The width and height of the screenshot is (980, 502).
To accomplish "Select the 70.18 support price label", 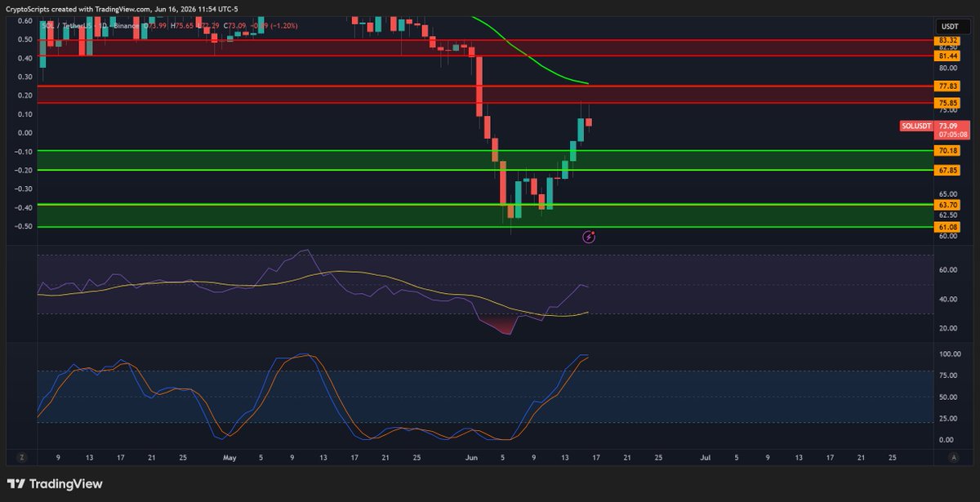I will (948, 151).
